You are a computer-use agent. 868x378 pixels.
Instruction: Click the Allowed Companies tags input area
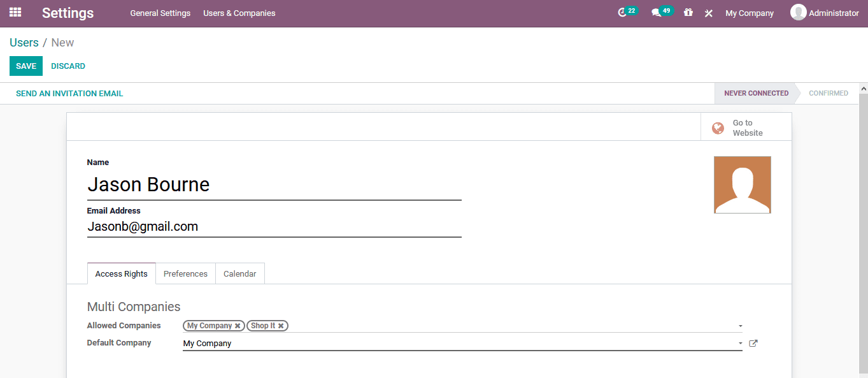462,326
